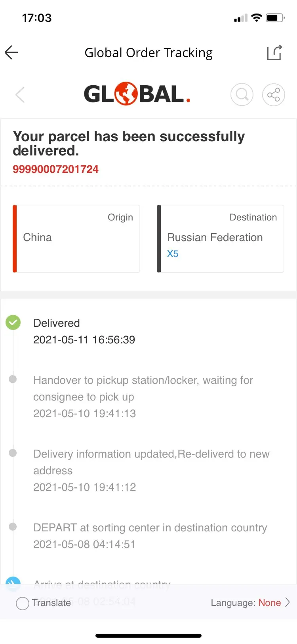Open the Origin China card
Image resolution: width=297 pixels, height=644 pixels.
(x=76, y=239)
